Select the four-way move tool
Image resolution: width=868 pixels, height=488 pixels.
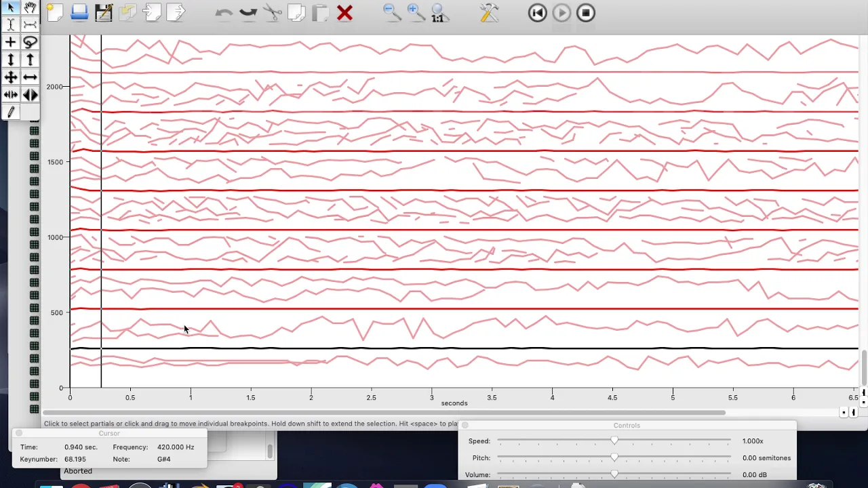pyautogui.click(x=10, y=78)
